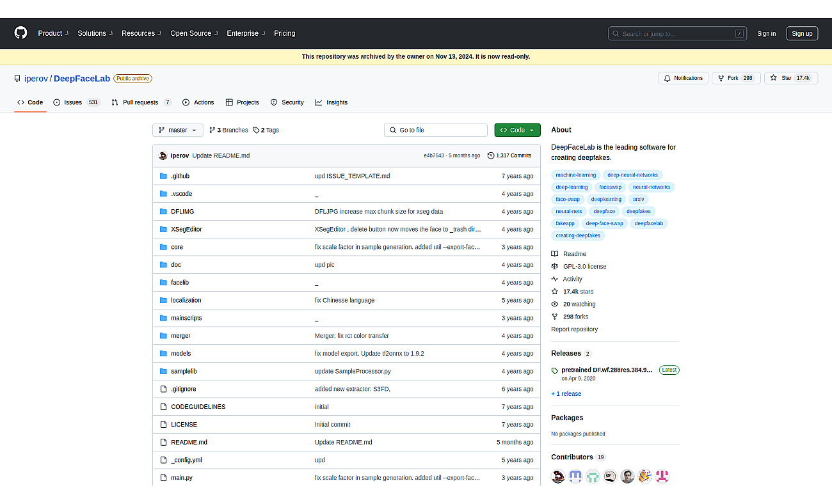Expand the Enterprise menu
832x504 pixels.
tap(246, 33)
